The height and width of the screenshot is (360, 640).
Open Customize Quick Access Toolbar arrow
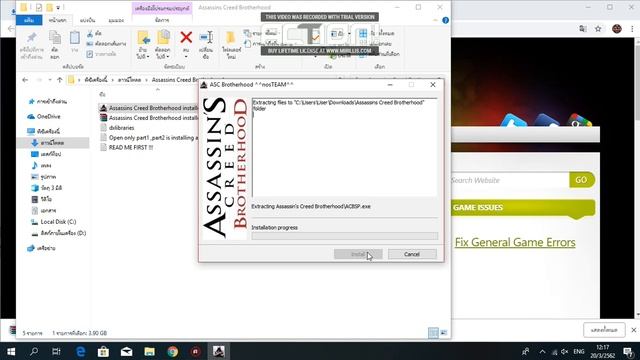tap(58, 8)
